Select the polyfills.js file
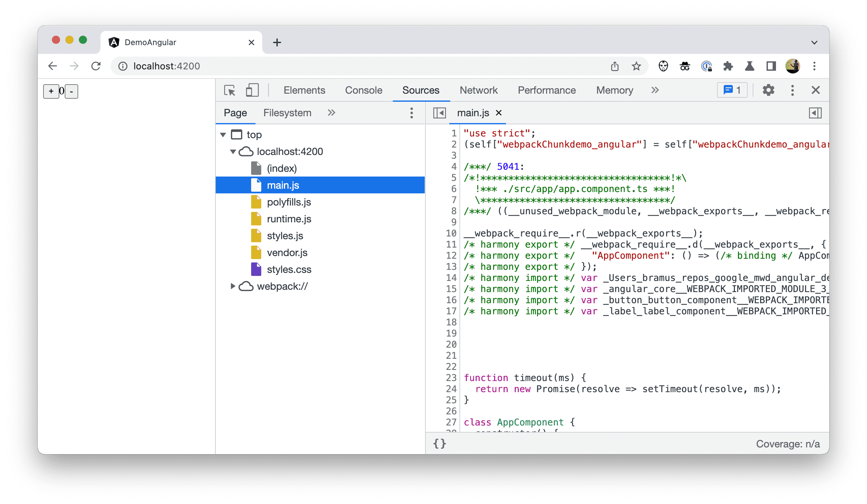This screenshot has height=504, width=867. 288,201
